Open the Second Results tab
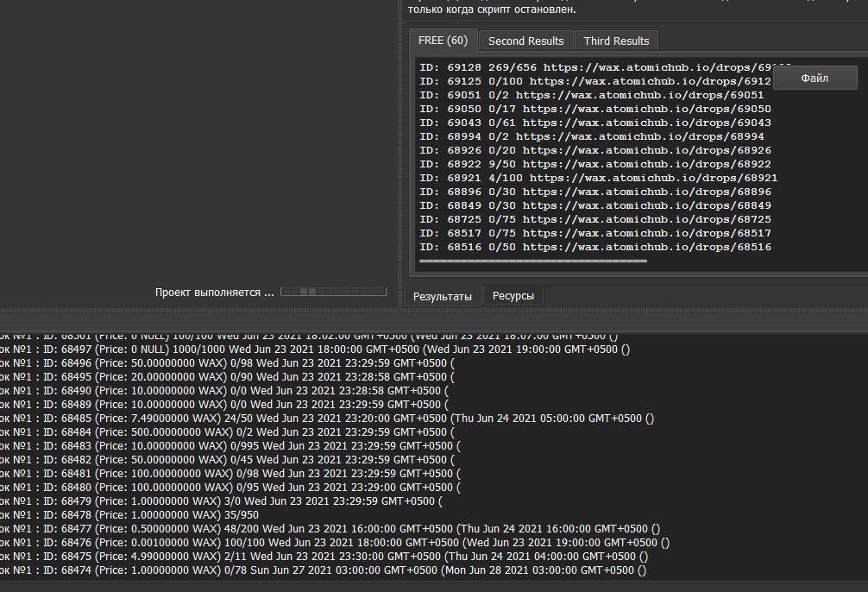Screen dimensions: 868x592 (526, 41)
